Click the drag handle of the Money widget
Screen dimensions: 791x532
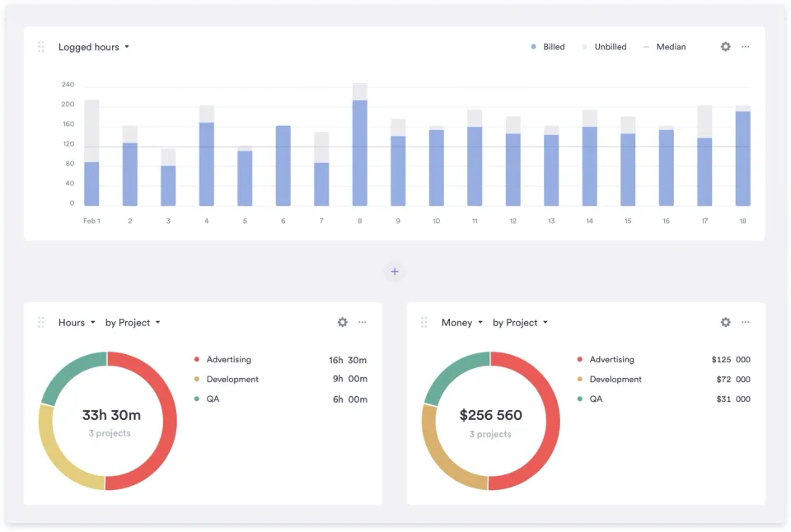423,323
